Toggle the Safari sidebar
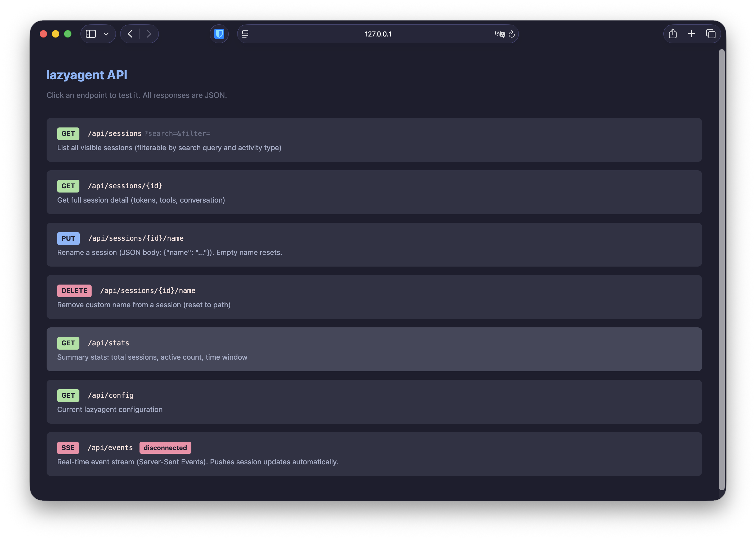This screenshot has width=756, height=540. [x=91, y=34]
